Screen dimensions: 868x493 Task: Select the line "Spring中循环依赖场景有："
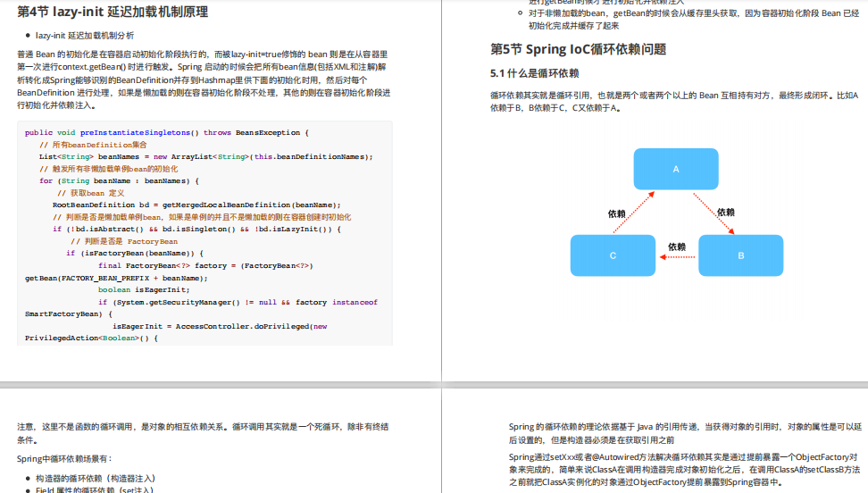(x=65, y=459)
